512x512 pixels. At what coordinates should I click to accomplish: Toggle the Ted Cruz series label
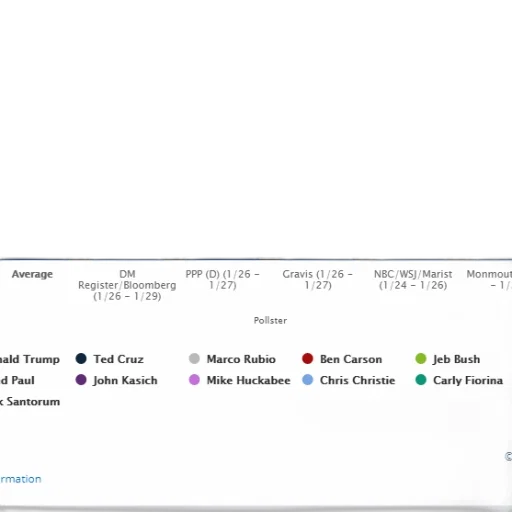click(x=119, y=359)
